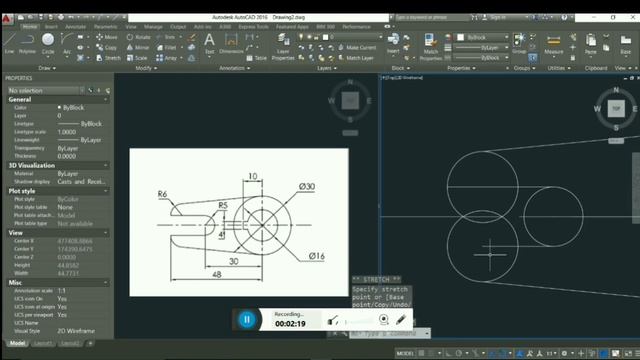
Task: Pause the screen recording
Action: 247,320
